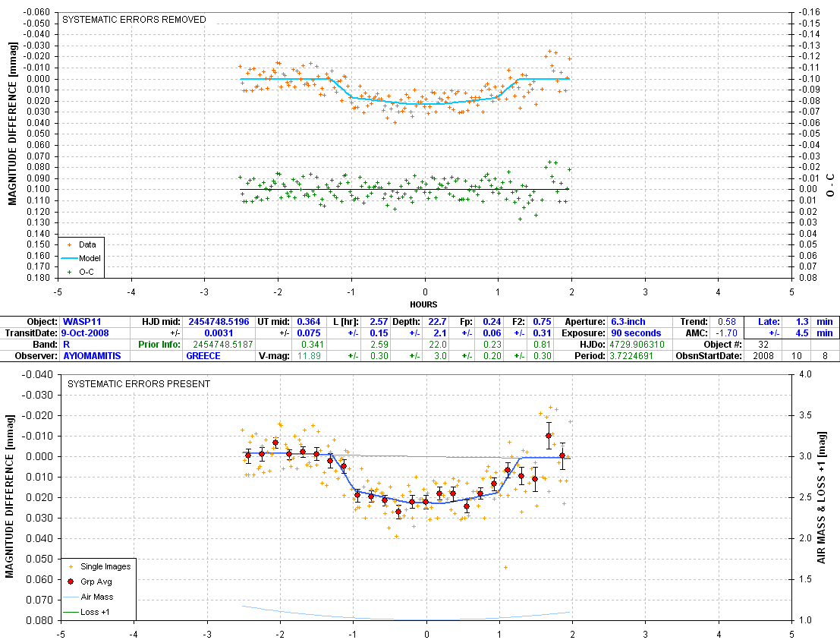Click the Trend value 0.58
The height and width of the screenshot is (643, 840).
tap(727, 322)
